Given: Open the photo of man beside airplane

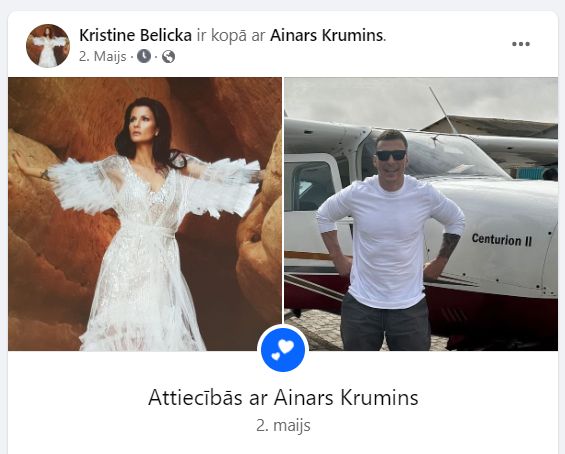Looking at the screenshot, I should 421,214.
